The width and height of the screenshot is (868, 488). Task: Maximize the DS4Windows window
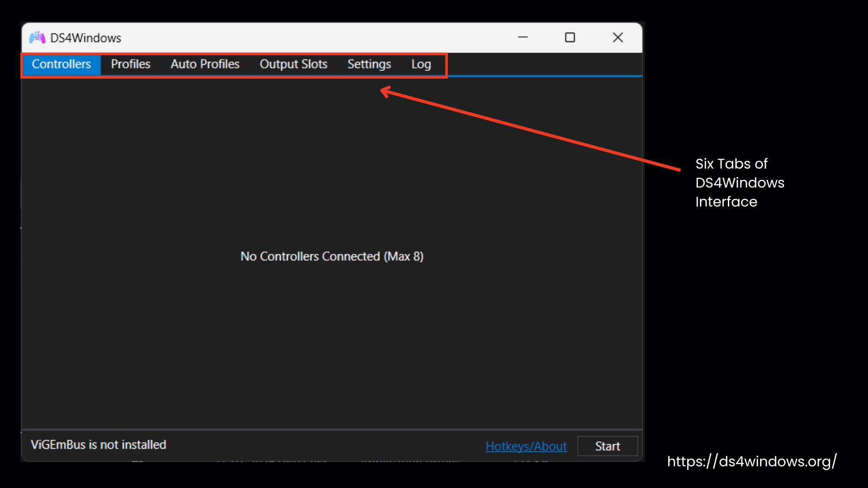pos(570,38)
